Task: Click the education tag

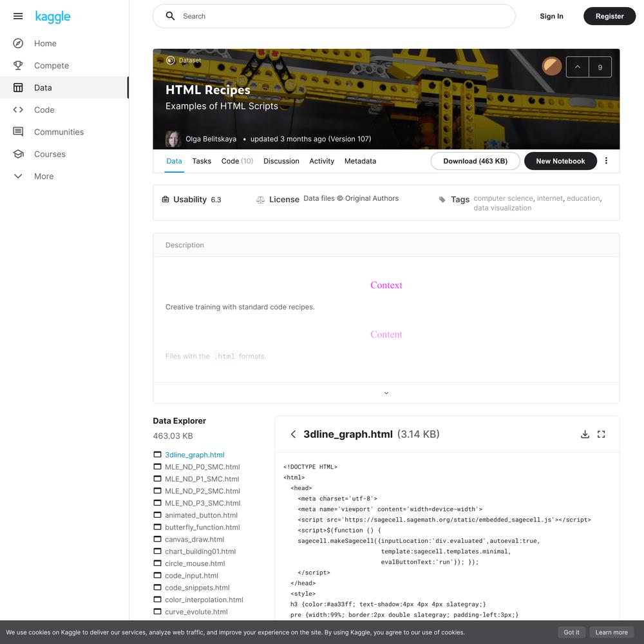Action: 583,198
